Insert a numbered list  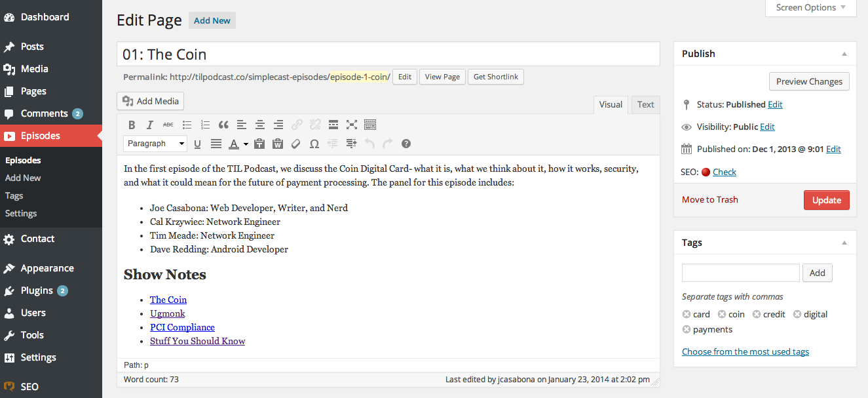point(205,125)
